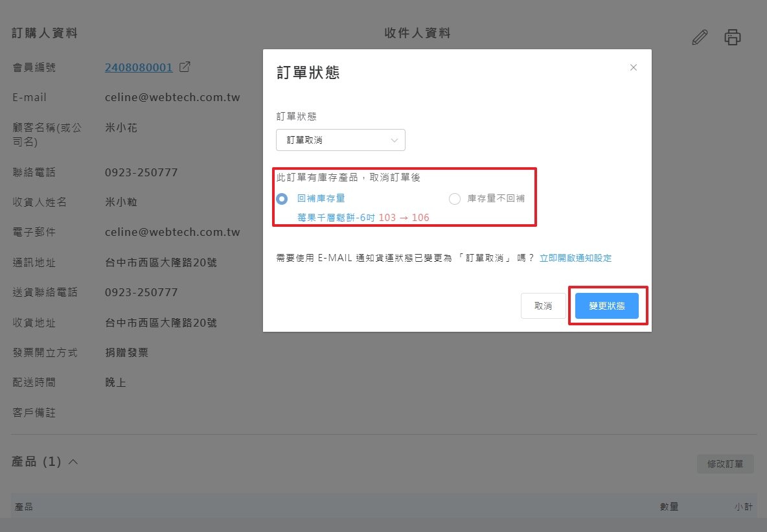The image size is (767, 532).
Task: Open member number 2408080001 link
Action: (x=139, y=67)
